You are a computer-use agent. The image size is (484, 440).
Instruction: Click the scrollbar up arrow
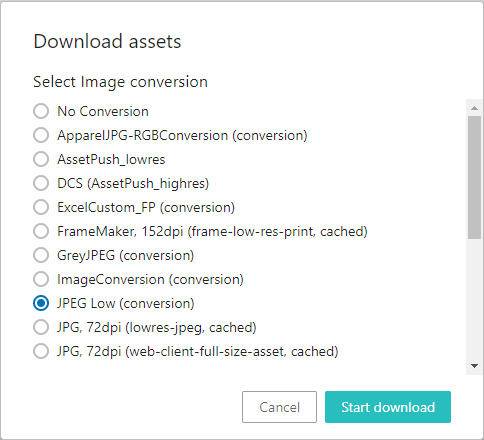[474, 108]
